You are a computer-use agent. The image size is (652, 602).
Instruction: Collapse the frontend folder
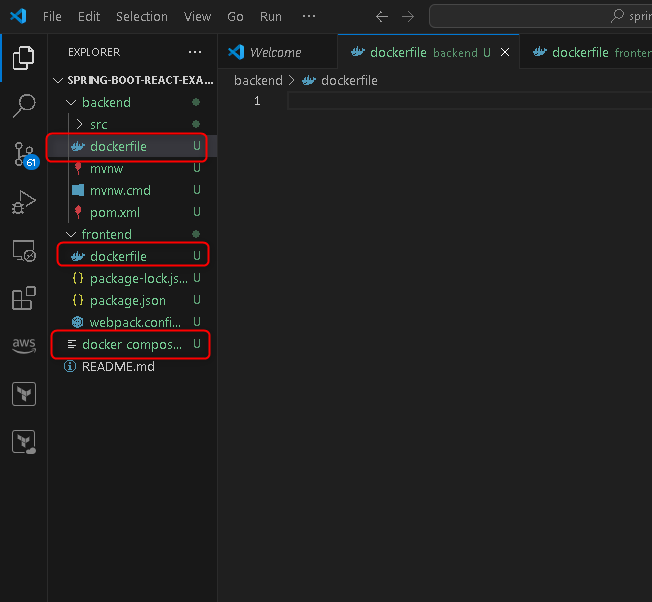tap(133, 234)
